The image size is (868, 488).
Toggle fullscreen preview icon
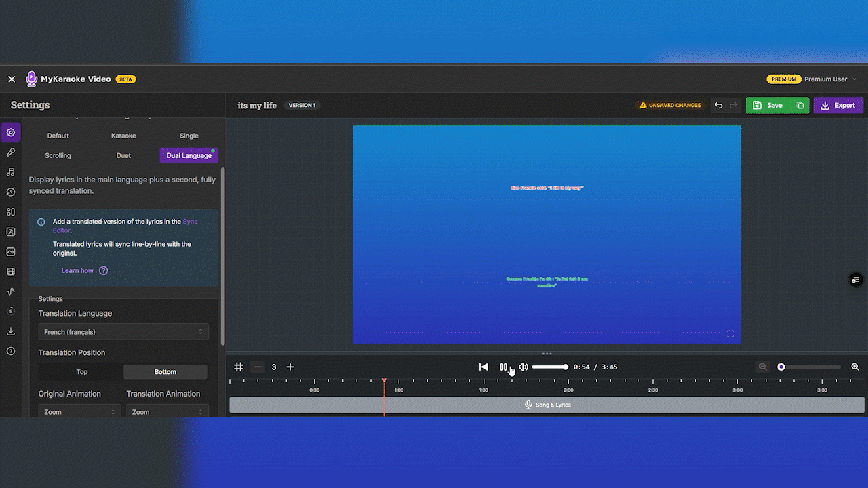click(730, 333)
